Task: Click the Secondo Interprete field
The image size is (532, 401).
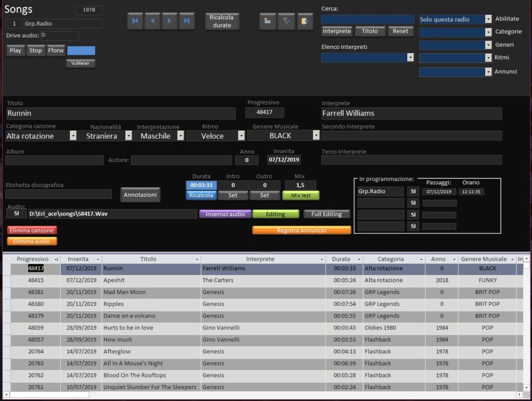Action: [x=411, y=136]
